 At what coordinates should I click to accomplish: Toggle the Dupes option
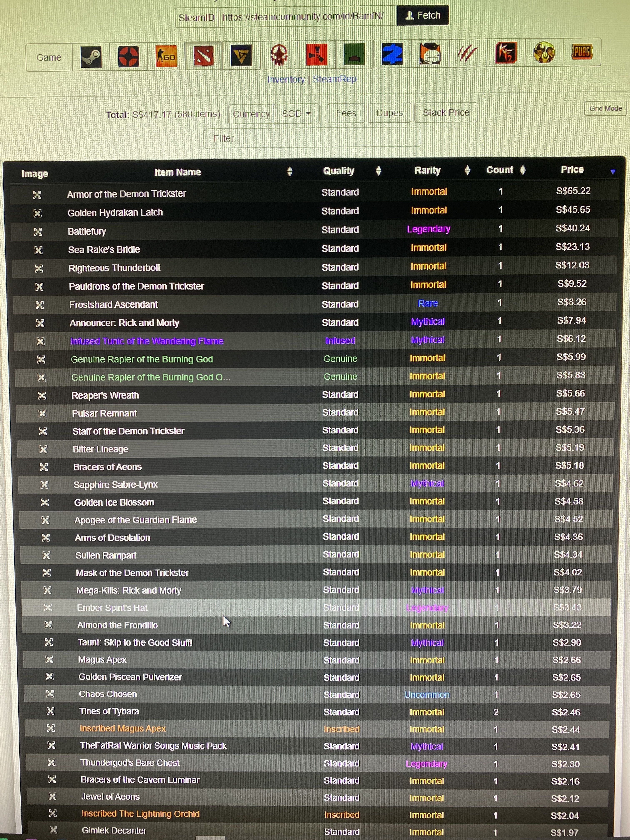(389, 113)
